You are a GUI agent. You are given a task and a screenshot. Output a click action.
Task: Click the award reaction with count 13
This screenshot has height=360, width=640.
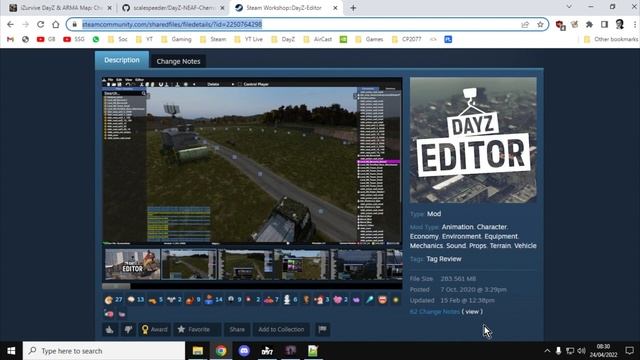[x=136, y=300]
